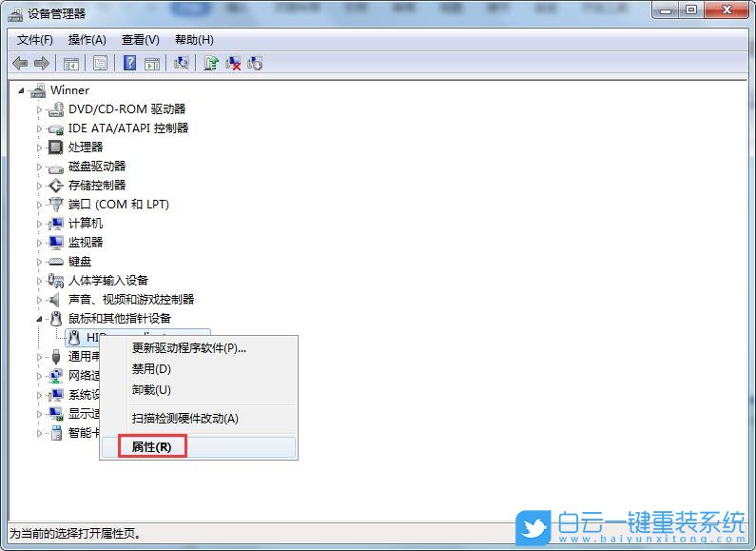Select the IDE ATA/ATAPI 控制器 label

point(128,128)
